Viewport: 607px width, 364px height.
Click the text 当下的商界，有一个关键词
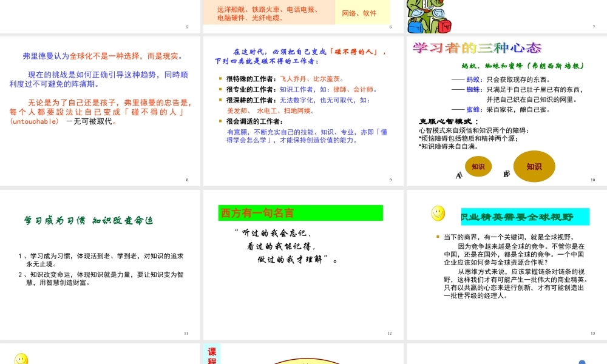click(x=509, y=237)
